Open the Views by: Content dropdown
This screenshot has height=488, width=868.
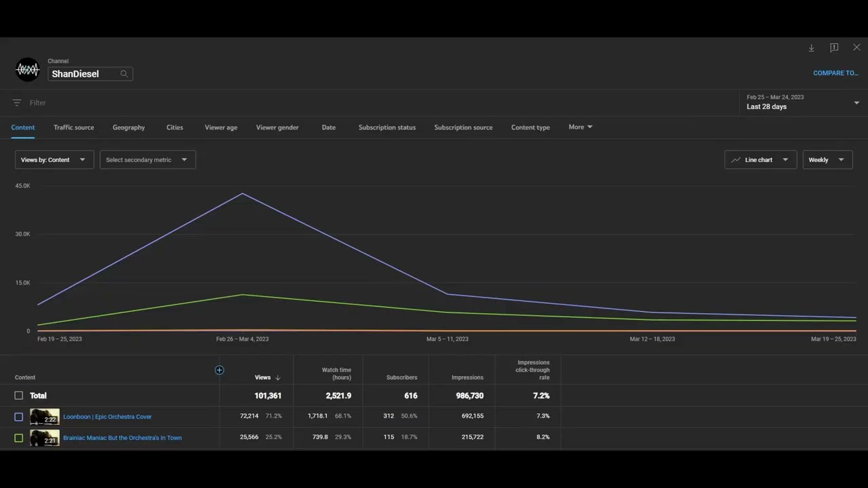point(54,160)
